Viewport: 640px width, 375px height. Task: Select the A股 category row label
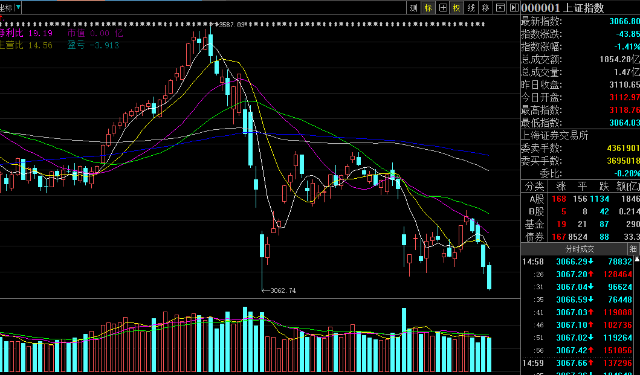click(x=536, y=199)
